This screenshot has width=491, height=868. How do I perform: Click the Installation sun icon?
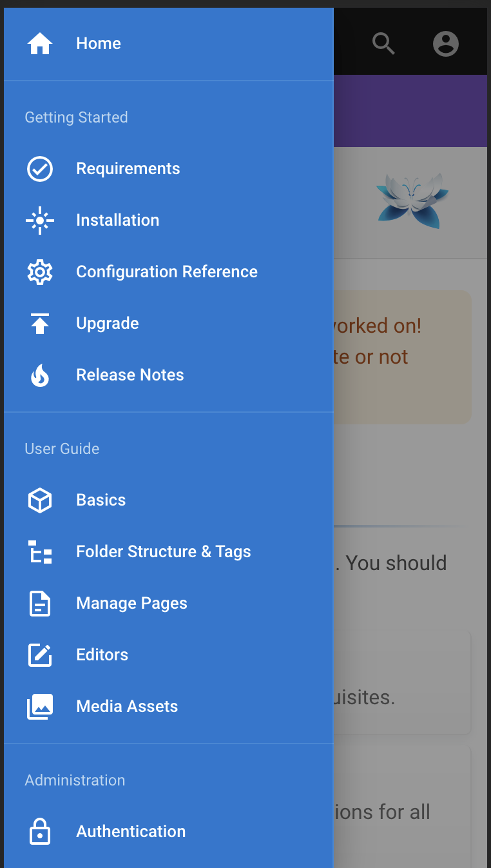(40, 221)
